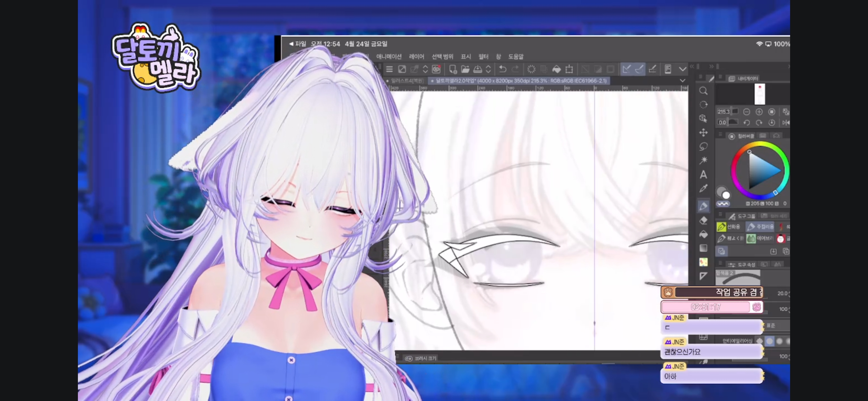868x401 pixels.
Task: Open the 선택 범위 menu
Action: click(442, 56)
